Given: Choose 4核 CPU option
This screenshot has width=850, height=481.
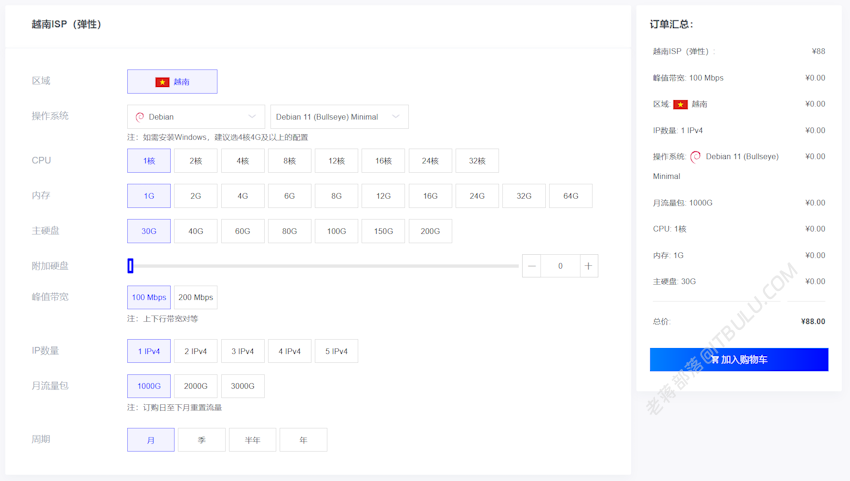Looking at the screenshot, I should pos(242,161).
